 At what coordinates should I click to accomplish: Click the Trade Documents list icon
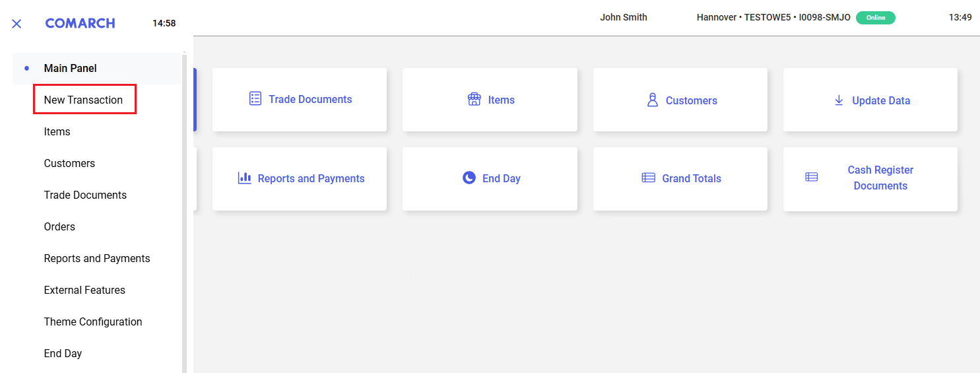click(255, 99)
